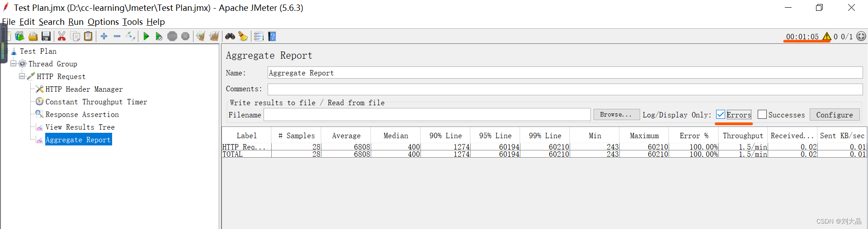
Task: Select Response Assertion in tree
Action: coord(82,114)
